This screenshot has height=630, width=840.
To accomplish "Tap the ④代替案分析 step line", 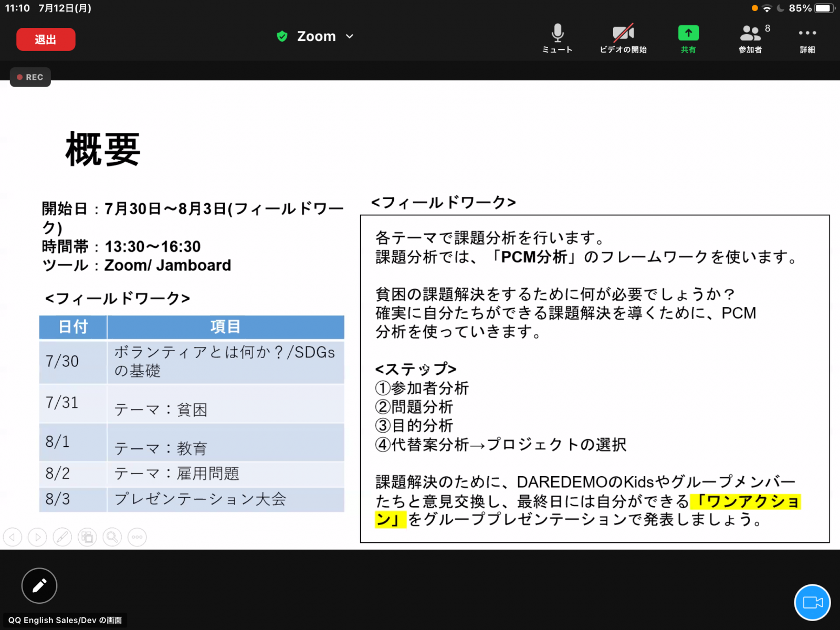I will tap(501, 445).
